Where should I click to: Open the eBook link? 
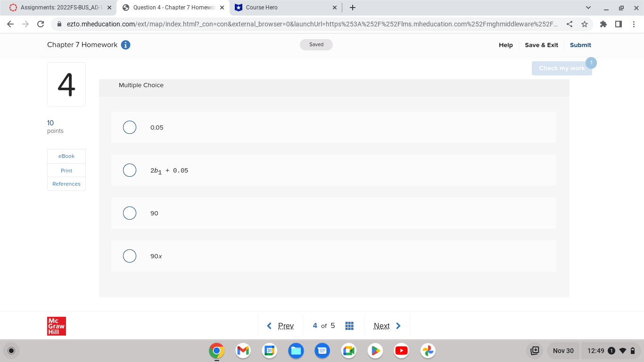point(66,156)
